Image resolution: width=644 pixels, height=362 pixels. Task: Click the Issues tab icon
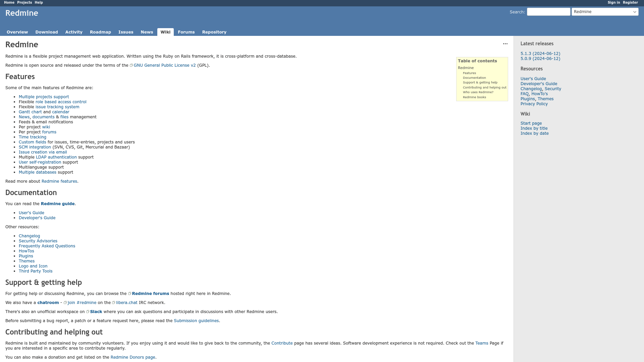[x=126, y=32]
